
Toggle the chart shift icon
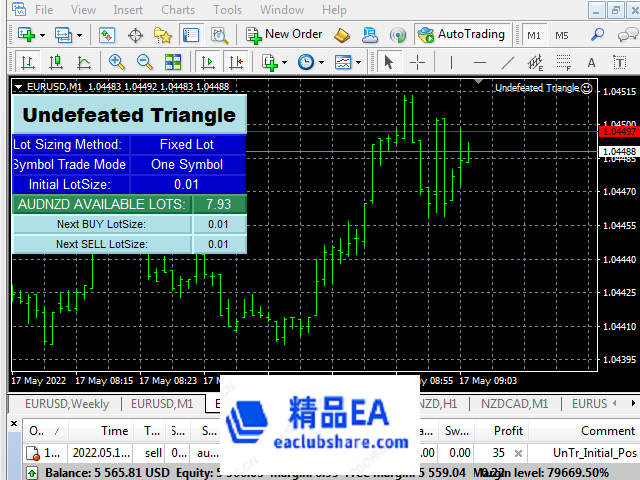[236, 62]
